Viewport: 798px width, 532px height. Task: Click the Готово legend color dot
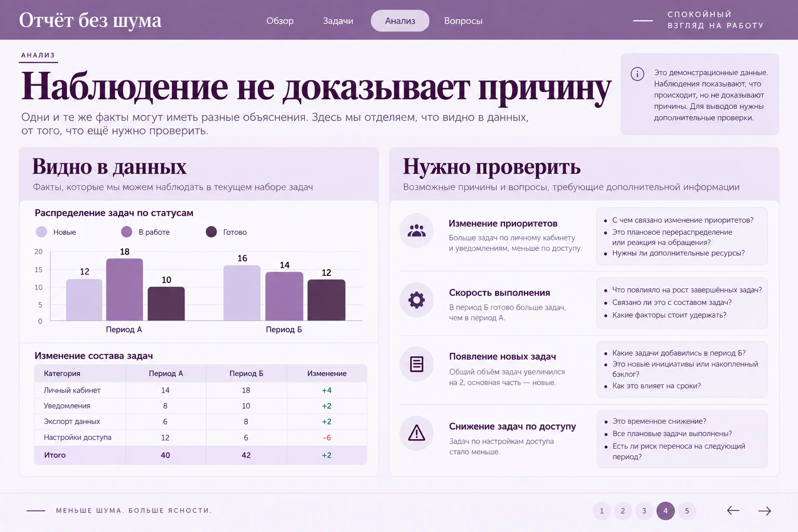tap(211, 232)
